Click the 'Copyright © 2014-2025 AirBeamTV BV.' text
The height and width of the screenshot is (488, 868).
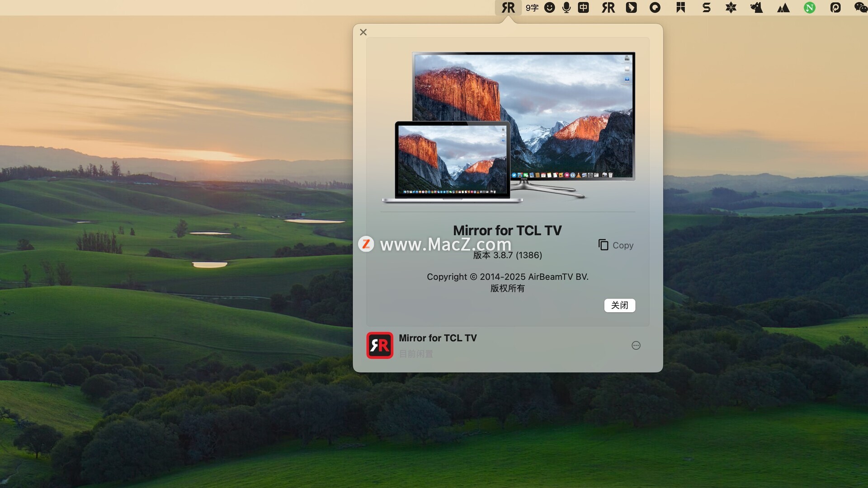508,277
